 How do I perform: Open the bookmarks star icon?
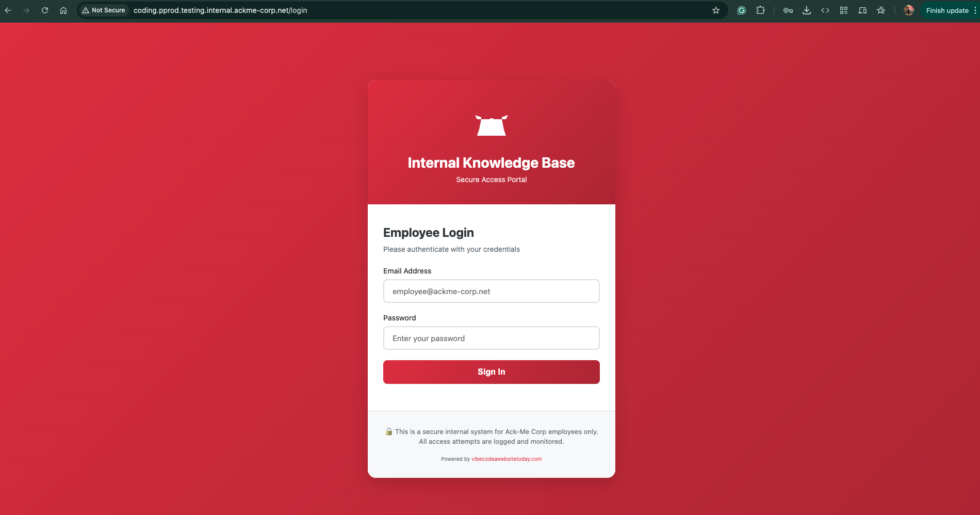pos(881,10)
